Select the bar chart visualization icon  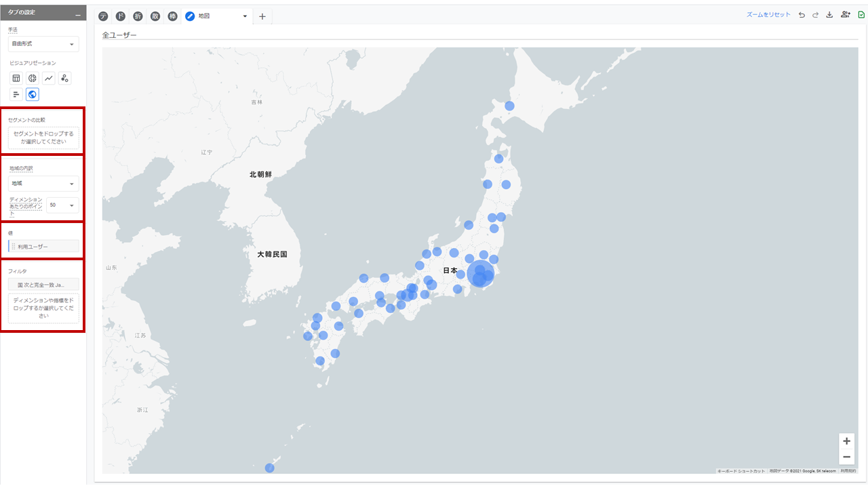[x=16, y=94]
